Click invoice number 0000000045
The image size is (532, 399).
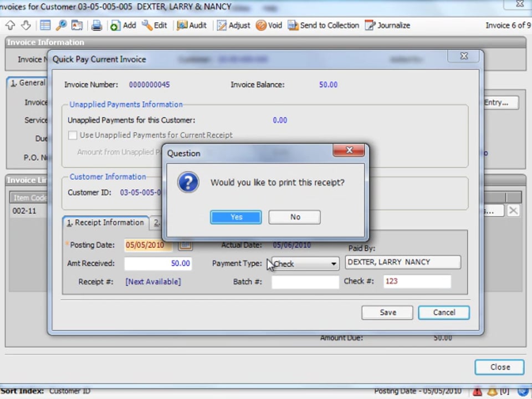click(x=149, y=85)
